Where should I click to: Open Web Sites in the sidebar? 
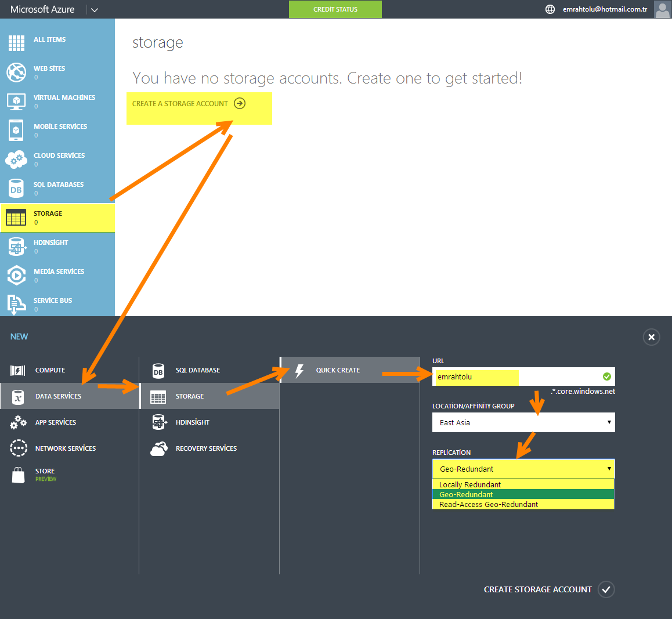(49, 68)
